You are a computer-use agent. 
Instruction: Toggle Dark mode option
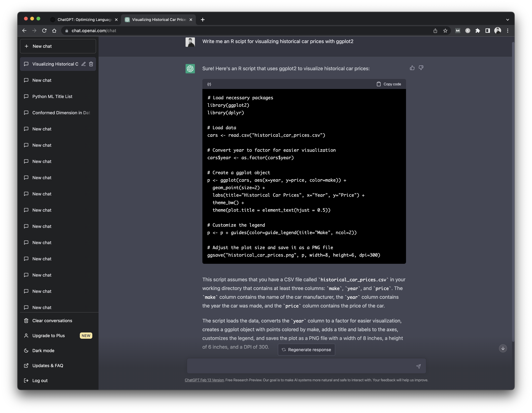pyautogui.click(x=58, y=351)
